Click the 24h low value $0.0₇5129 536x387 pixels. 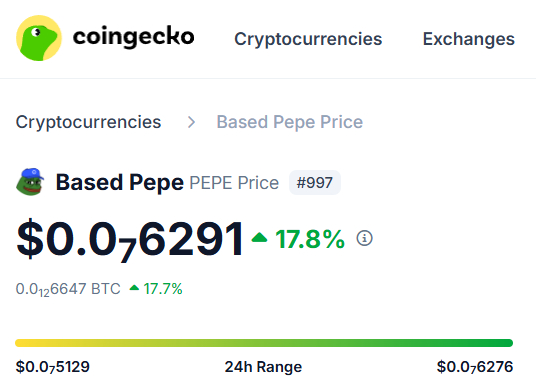pos(53,367)
